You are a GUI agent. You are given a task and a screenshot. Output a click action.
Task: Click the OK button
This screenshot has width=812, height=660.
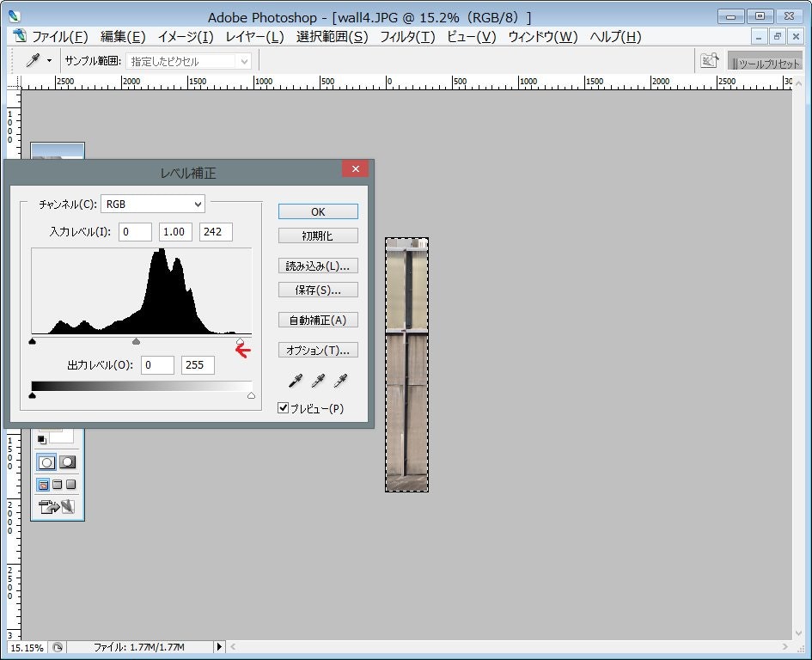coord(318,211)
